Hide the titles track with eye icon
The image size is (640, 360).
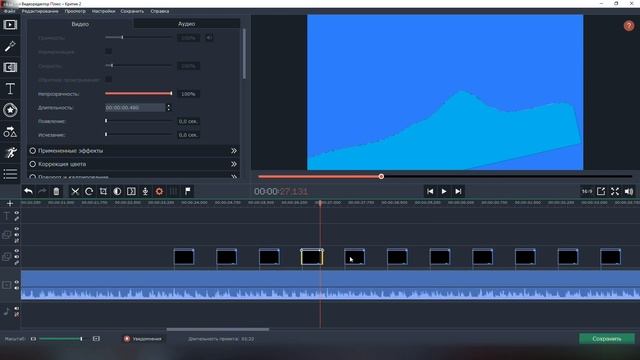17,213
